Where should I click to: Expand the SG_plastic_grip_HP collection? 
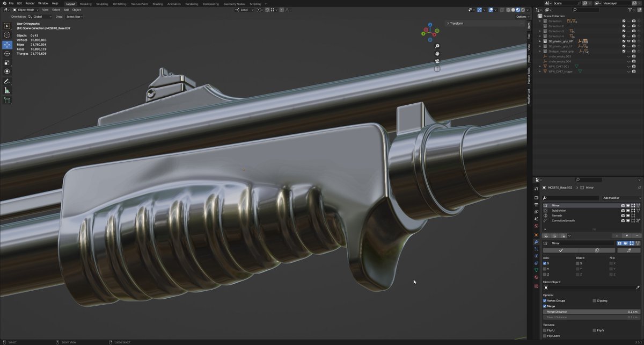pos(540,41)
